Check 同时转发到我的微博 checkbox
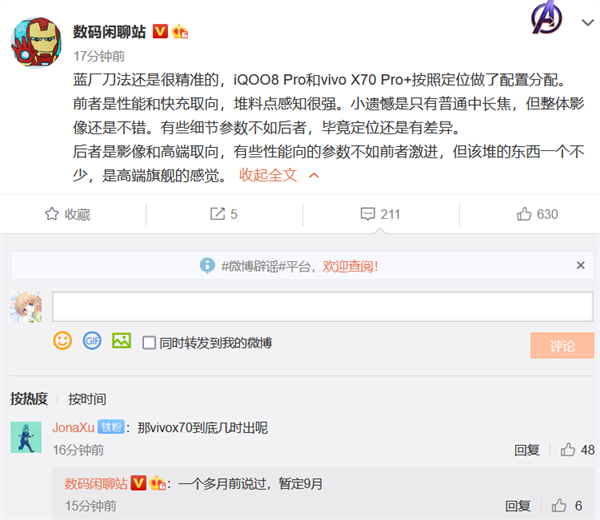The image size is (600, 520). (x=149, y=342)
